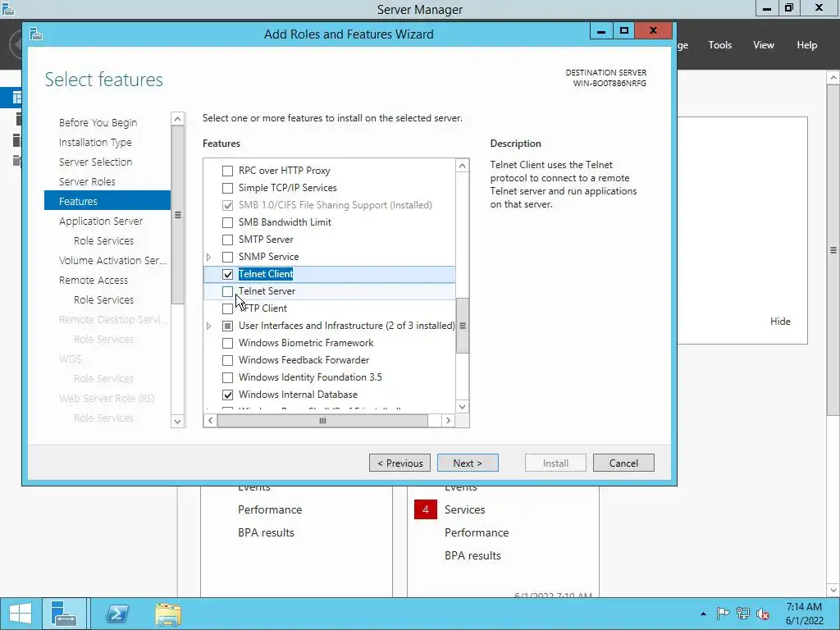840x630 pixels.
Task: Open Performance in left tile
Action: tap(270, 510)
